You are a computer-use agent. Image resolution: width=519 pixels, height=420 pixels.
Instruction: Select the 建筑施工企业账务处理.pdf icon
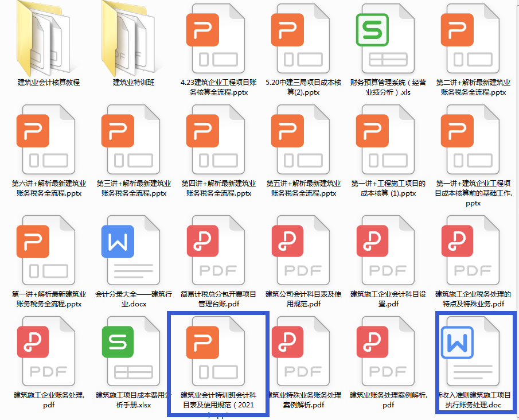tap(46, 351)
